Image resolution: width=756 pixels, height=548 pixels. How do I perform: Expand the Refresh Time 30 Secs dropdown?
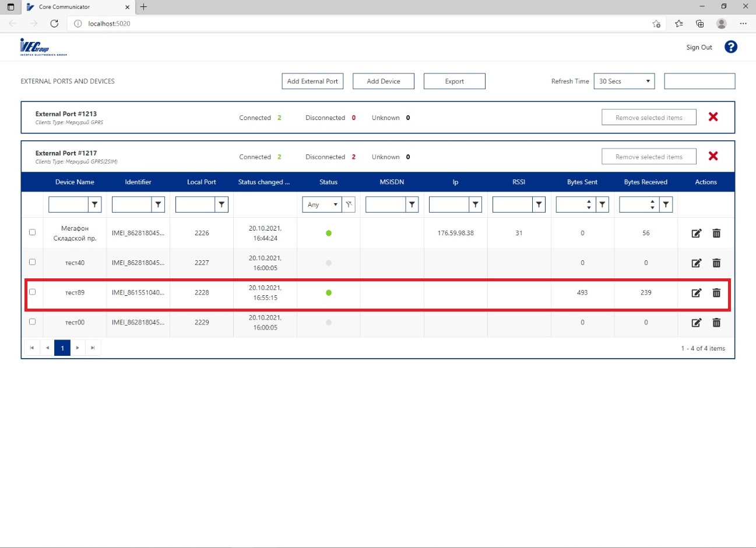click(x=624, y=82)
